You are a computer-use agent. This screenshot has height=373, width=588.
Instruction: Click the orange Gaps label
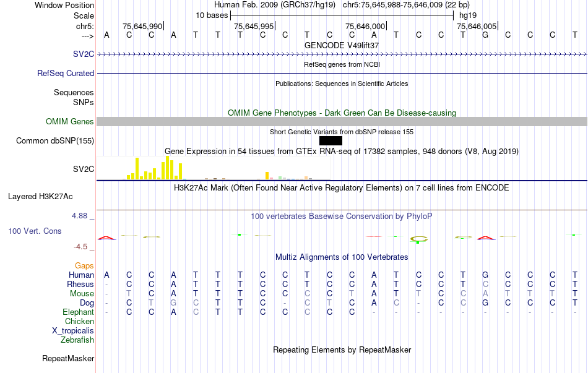click(x=84, y=266)
